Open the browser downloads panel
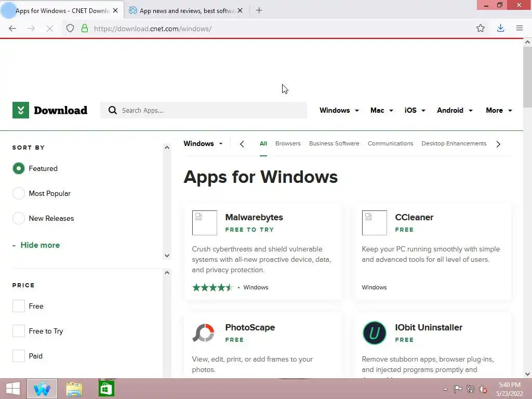This screenshot has width=532, height=399. pyautogui.click(x=500, y=29)
